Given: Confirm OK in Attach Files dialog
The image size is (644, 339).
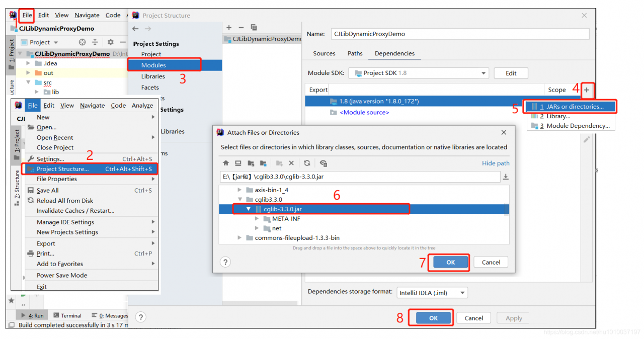Looking at the screenshot, I should (x=450, y=262).
